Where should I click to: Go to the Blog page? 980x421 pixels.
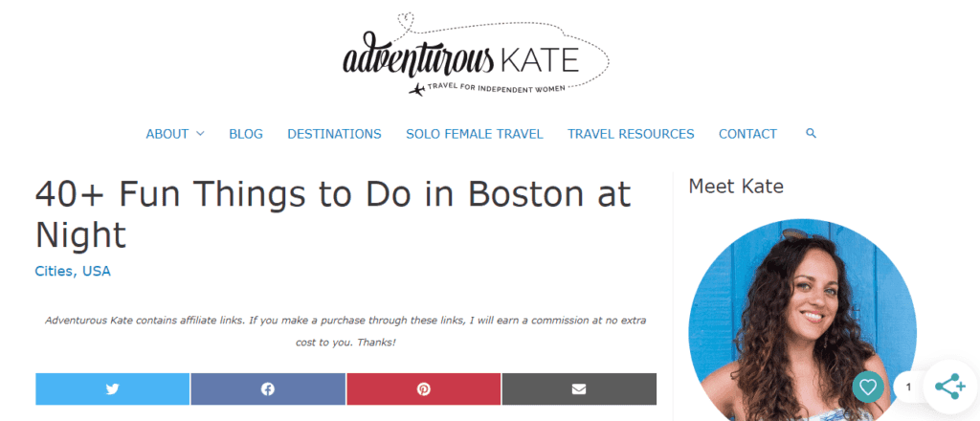pyautogui.click(x=246, y=134)
